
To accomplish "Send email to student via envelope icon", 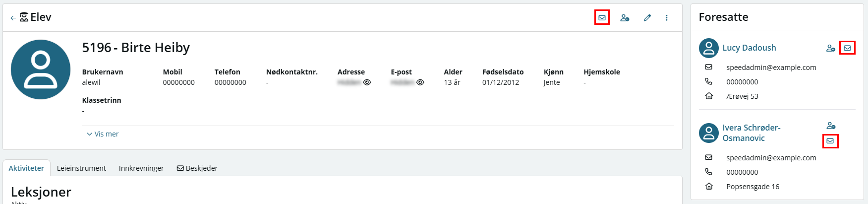I will [x=602, y=17].
